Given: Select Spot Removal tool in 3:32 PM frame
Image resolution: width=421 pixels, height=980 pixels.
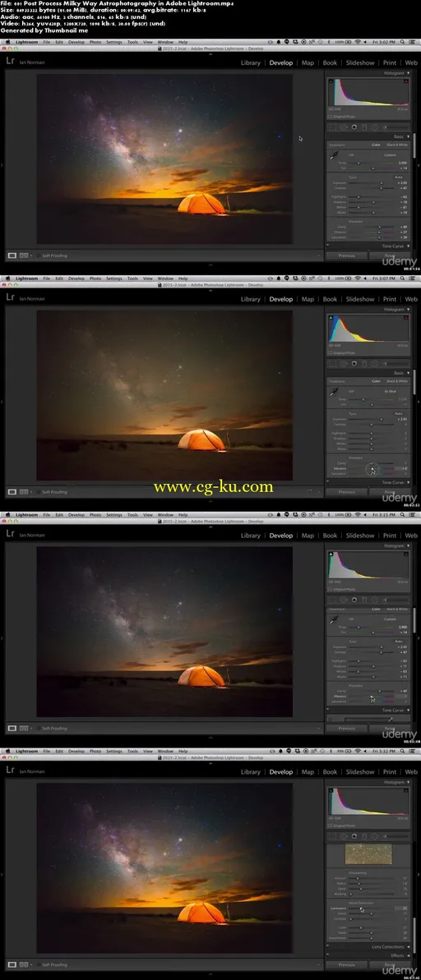Looking at the screenshot, I should click(344, 835).
